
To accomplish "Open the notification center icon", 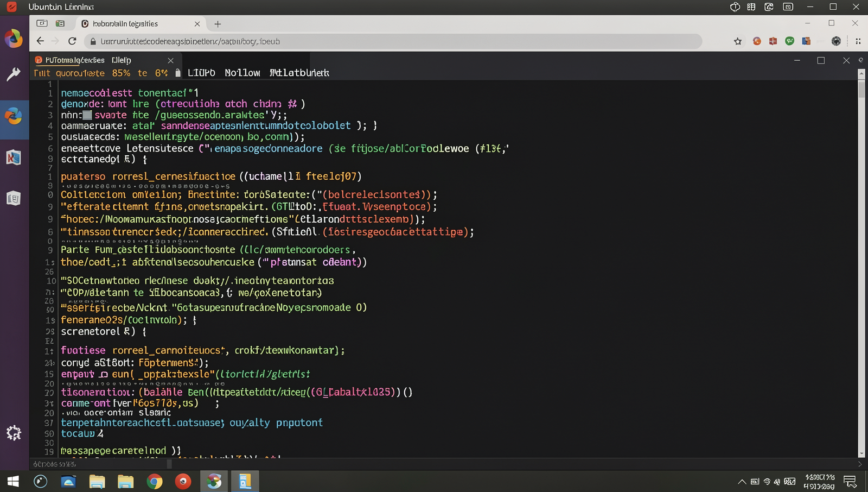I will click(850, 482).
